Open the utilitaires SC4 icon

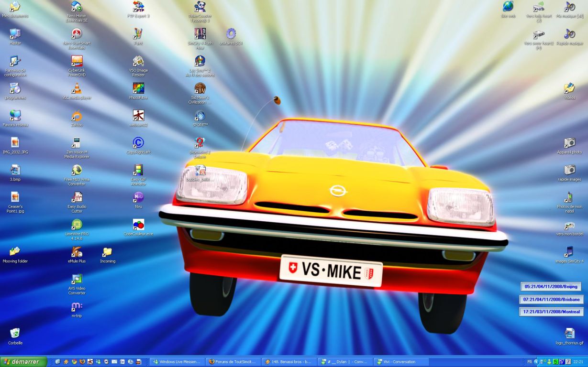point(231,34)
